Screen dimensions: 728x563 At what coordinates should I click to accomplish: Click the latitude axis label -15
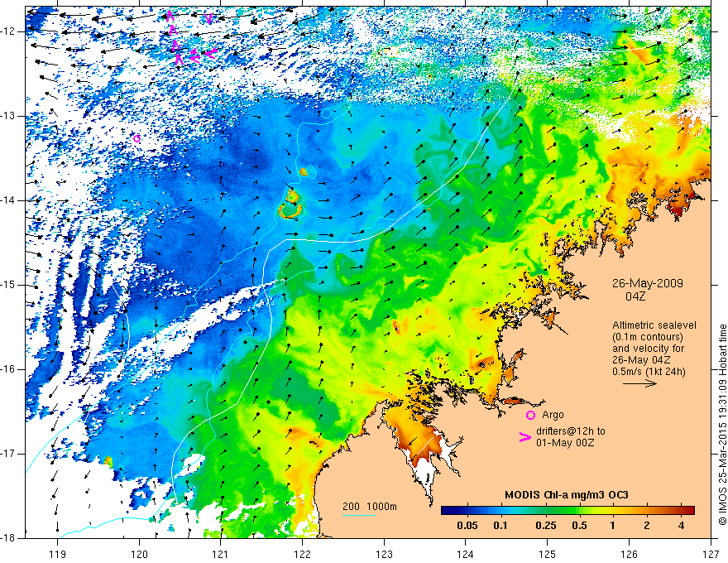pyautogui.click(x=8, y=285)
